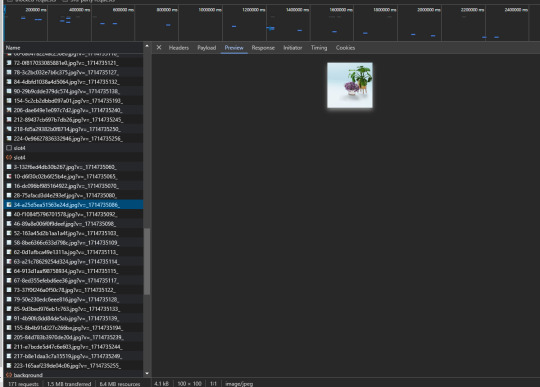Open the Response tab
This screenshot has width=540, height=387.
tap(263, 48)
